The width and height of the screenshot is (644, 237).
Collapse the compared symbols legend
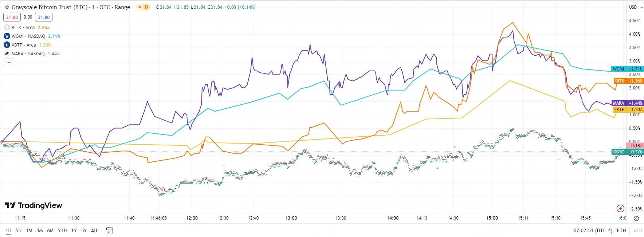9,63
